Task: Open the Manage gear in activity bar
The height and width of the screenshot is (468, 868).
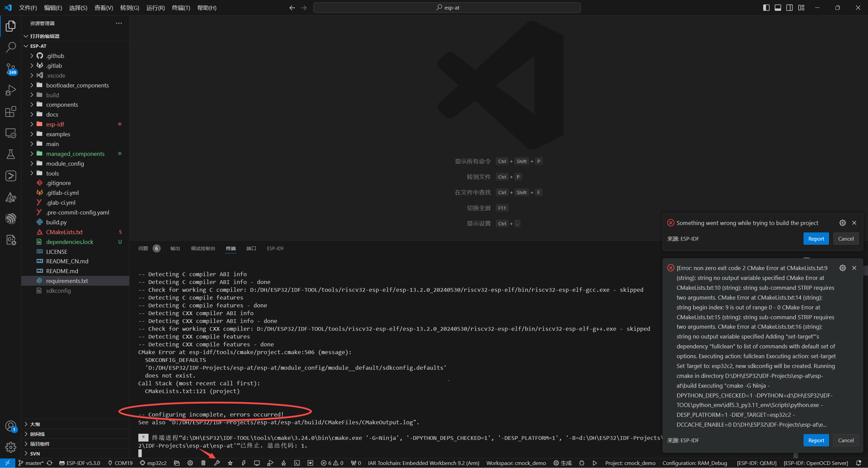Action: pyautogui.click(x=11, y=447)
